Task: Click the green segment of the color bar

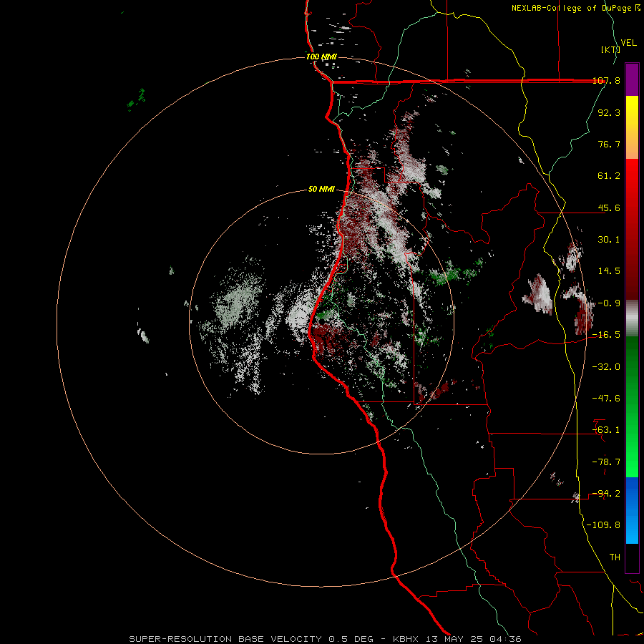Action: click(632, 407)
